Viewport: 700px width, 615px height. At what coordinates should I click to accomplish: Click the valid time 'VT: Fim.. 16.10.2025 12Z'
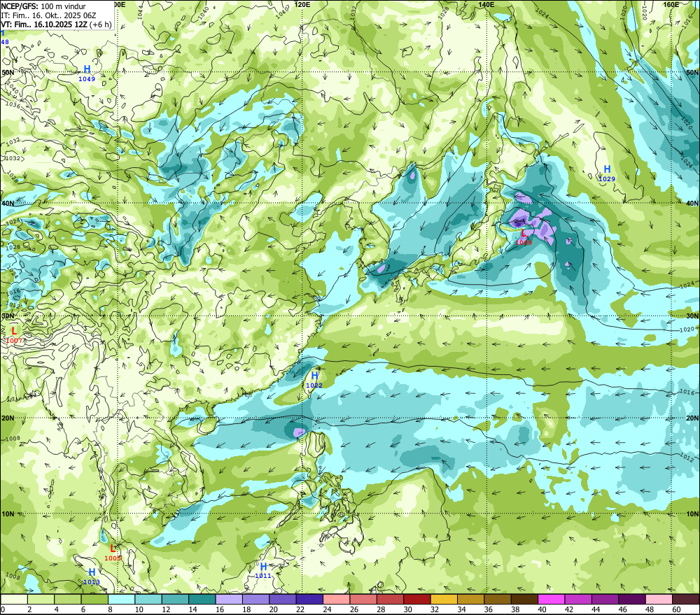pos(44,24)
